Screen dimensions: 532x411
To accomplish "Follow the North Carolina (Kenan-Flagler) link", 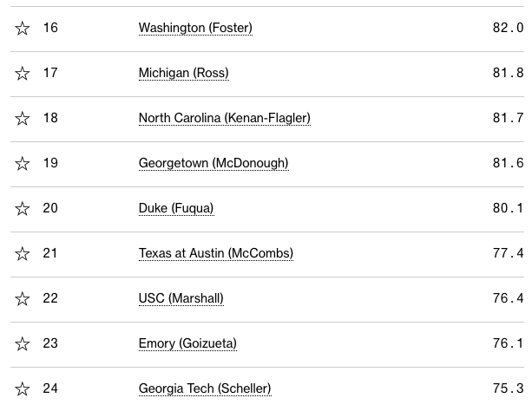I will pos(224,119).
